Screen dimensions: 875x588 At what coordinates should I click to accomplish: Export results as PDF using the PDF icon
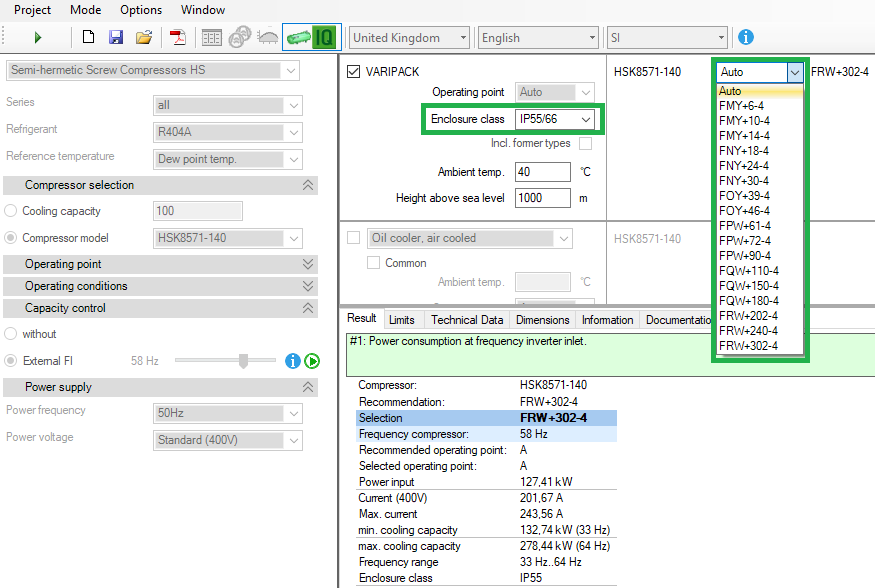pyautogui.click(x=179, y=35)
